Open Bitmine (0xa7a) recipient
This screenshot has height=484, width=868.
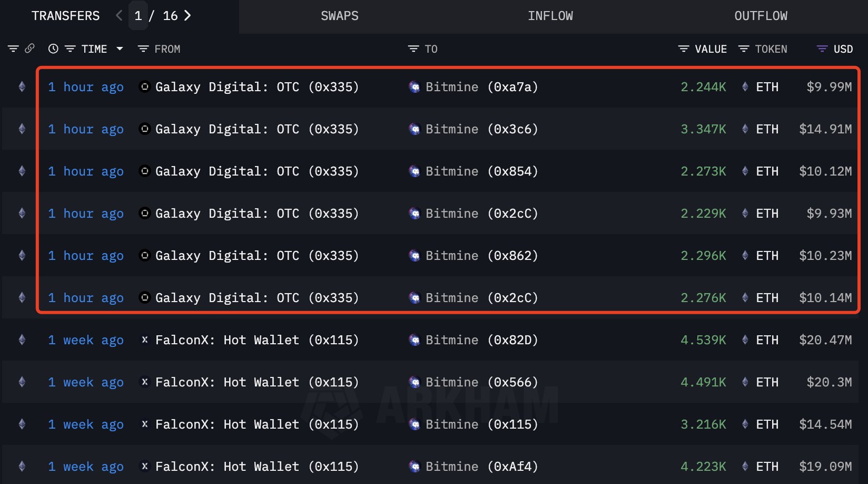click(x=482, y=87)
